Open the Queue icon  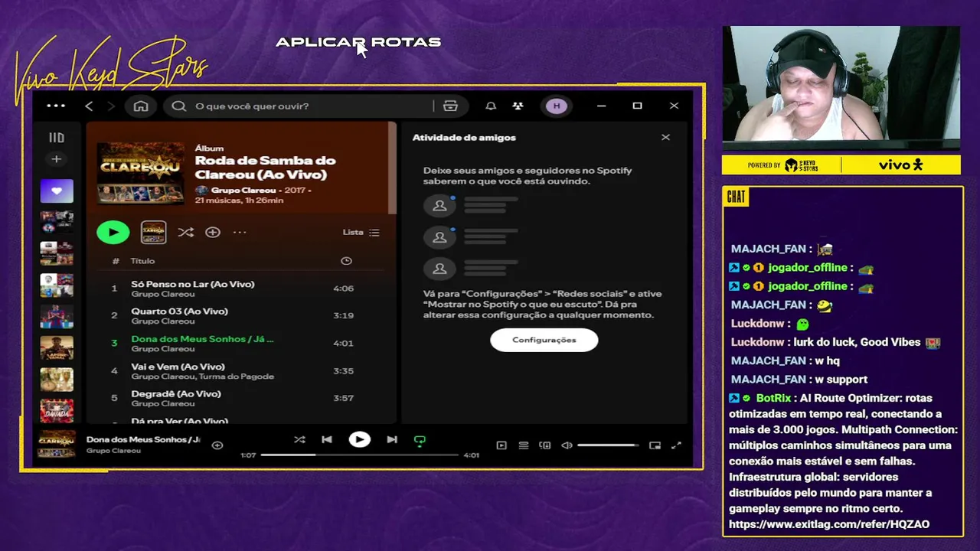tap(524, 445)
